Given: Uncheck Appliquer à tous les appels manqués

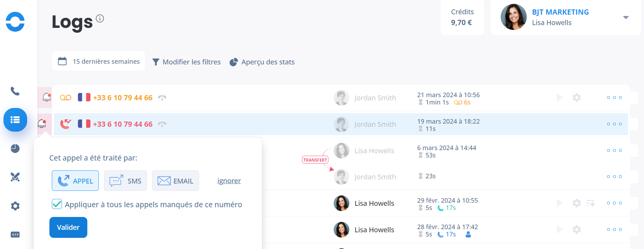Looking at the screenshot, I should [57, 204].
